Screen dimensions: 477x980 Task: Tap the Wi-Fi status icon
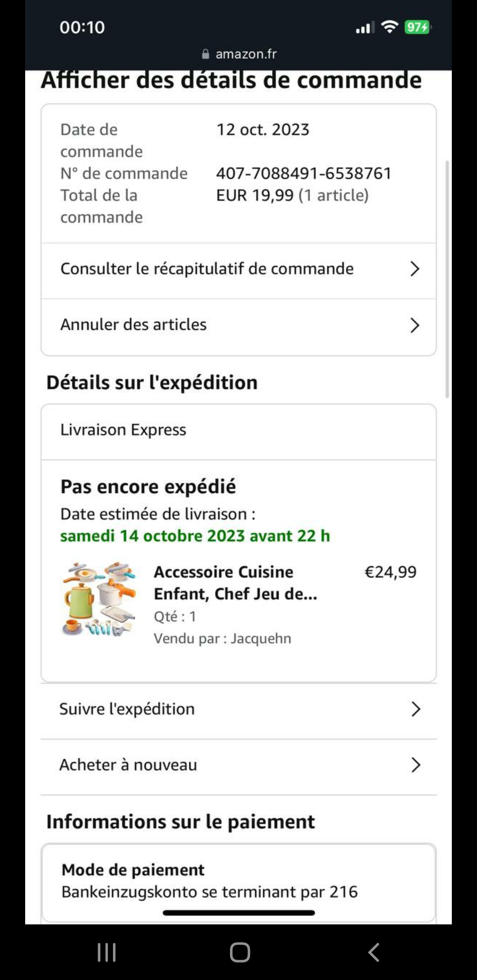coord(390,27)
